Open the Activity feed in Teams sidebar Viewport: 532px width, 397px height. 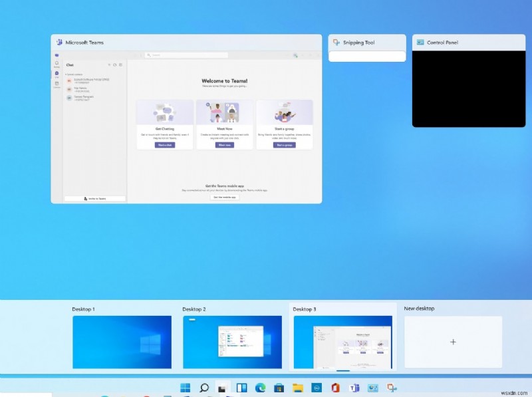pos(56,63)
